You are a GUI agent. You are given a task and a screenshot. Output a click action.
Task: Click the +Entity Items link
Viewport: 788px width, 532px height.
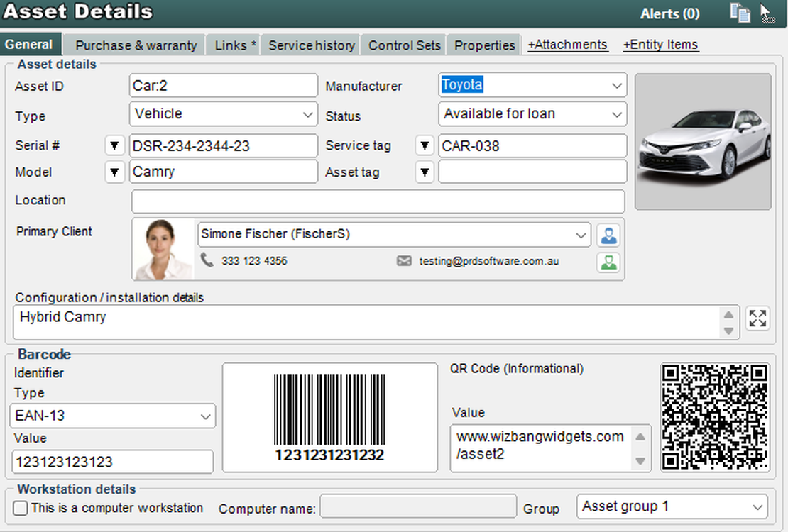(660, 45)
